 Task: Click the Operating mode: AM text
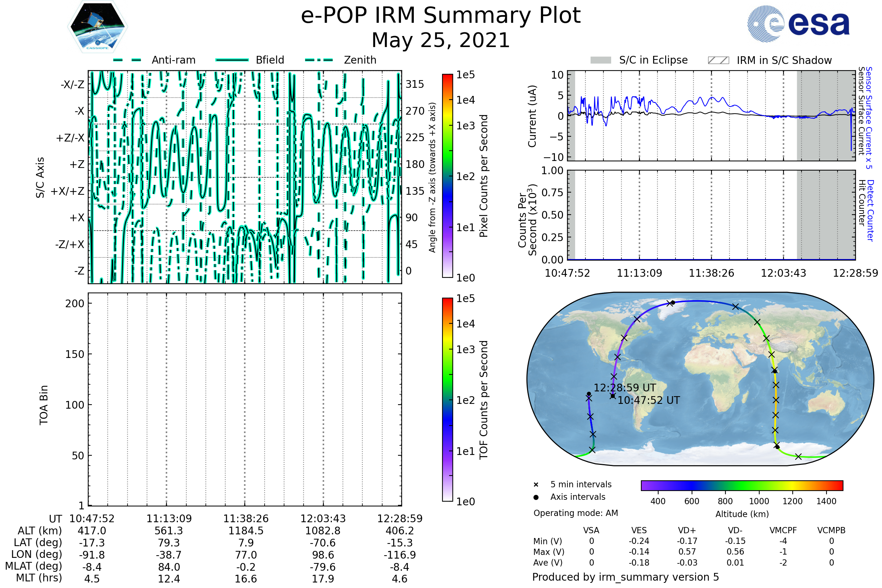coord(576,513)
